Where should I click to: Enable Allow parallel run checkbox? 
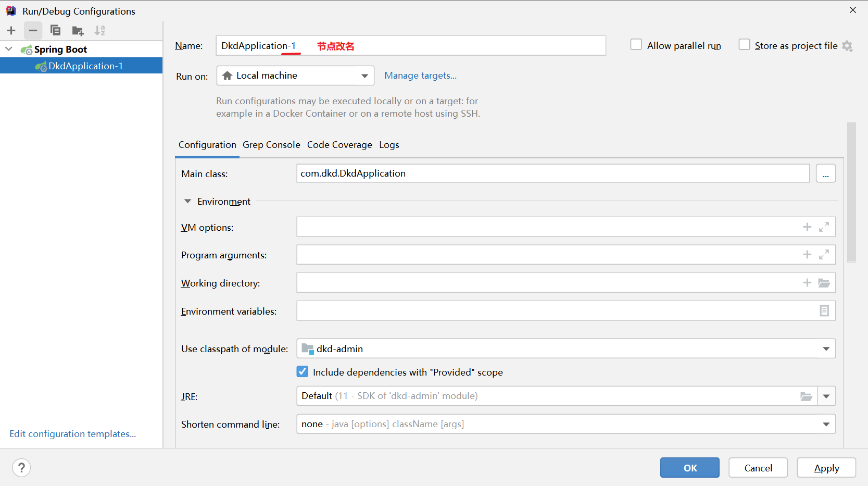[x=636, y=45]
